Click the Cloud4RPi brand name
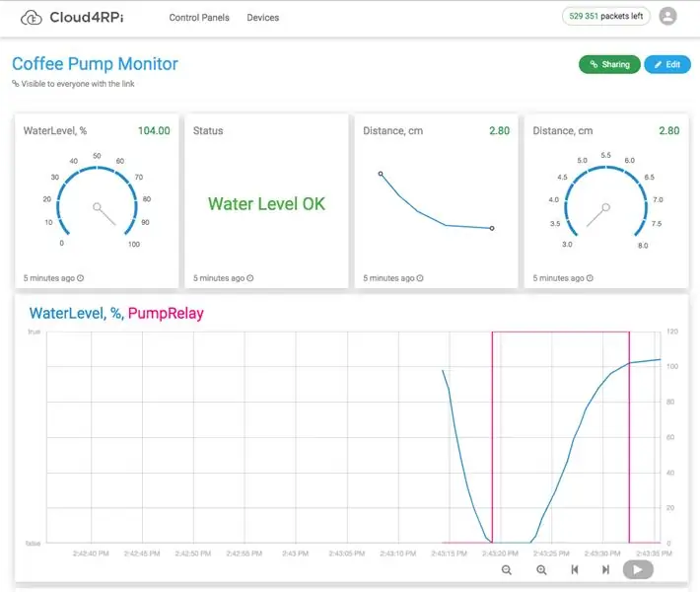Viewport: 700px width, 592px height. click(x=87, y=18)
